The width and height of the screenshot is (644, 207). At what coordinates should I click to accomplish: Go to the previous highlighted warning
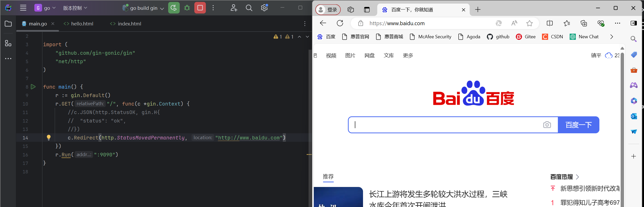pyautogui.click(x=299, y=37)
